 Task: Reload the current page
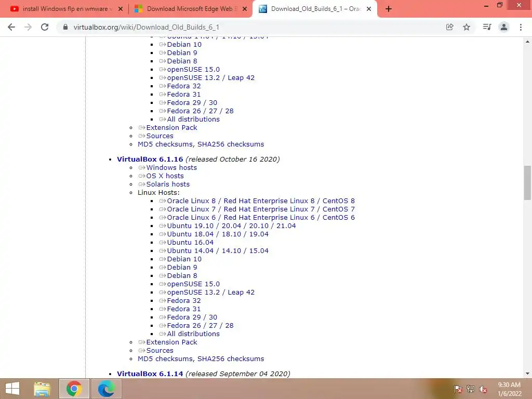pos(45,27)
